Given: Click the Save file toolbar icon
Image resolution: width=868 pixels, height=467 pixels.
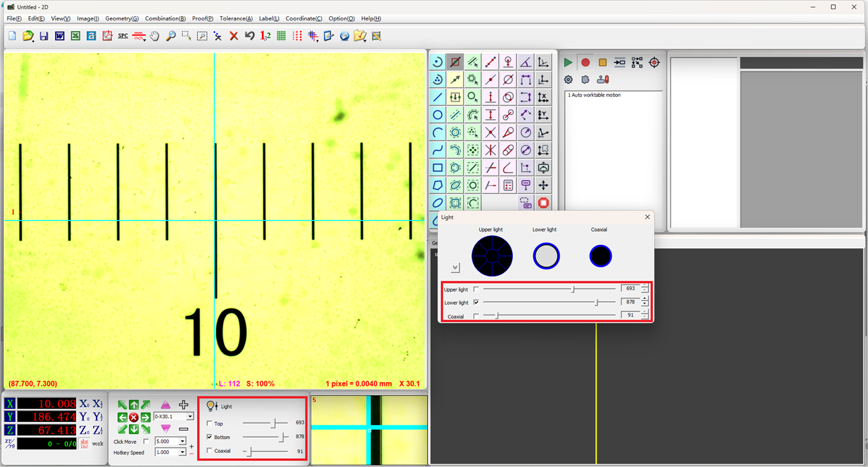Looking at the screenshot, I should click(x=43, y=36).
